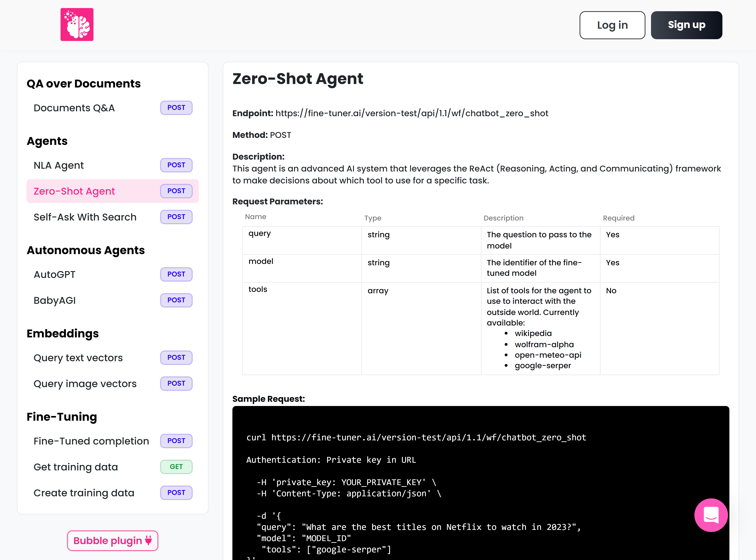The width and height of the screenshot is (756, 560).
Task: Click the green GET badge
Action: (176, 467)
